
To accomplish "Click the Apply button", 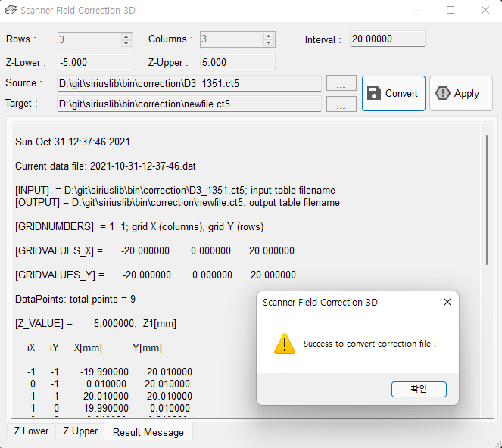I will [460, 93].
